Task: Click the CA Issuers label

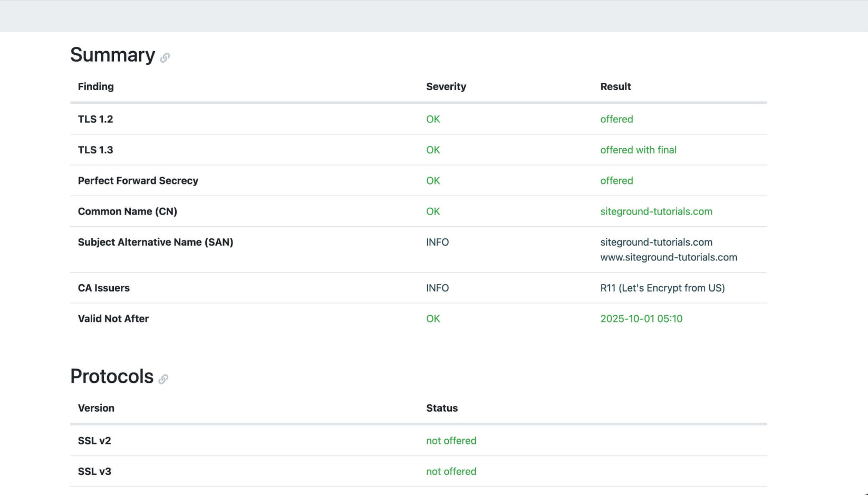Action: tap(104, 288)
